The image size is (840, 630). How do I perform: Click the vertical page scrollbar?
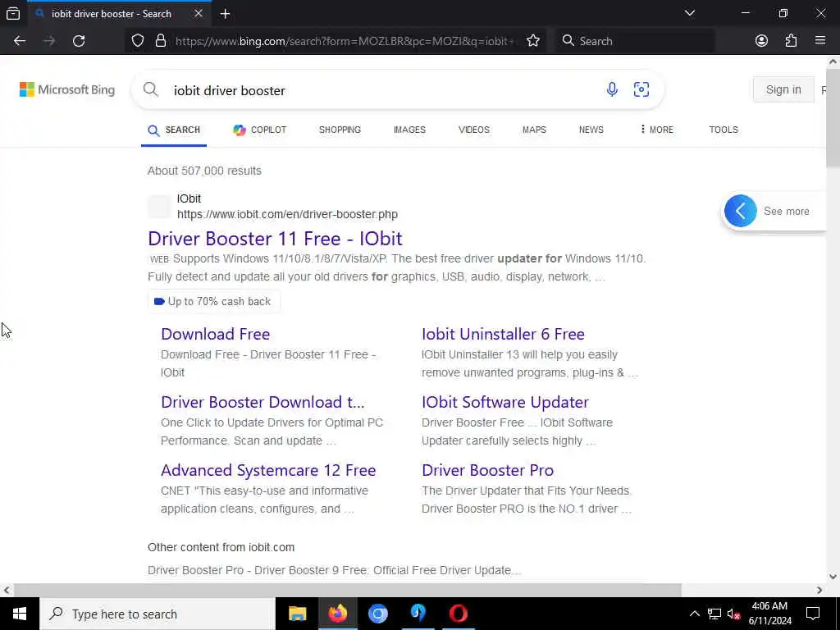(x=833, y=118)
